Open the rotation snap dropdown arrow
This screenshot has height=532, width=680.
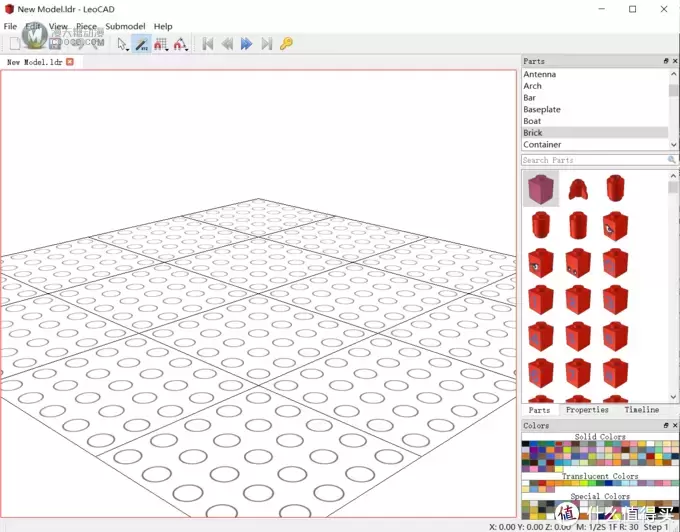coord(186,49)
